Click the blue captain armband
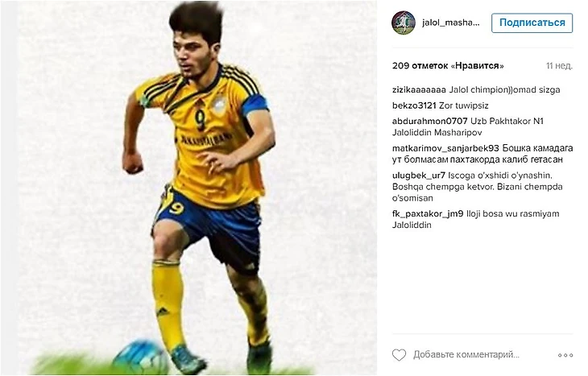This screenshot has width=588, height=376. (255, 104)
